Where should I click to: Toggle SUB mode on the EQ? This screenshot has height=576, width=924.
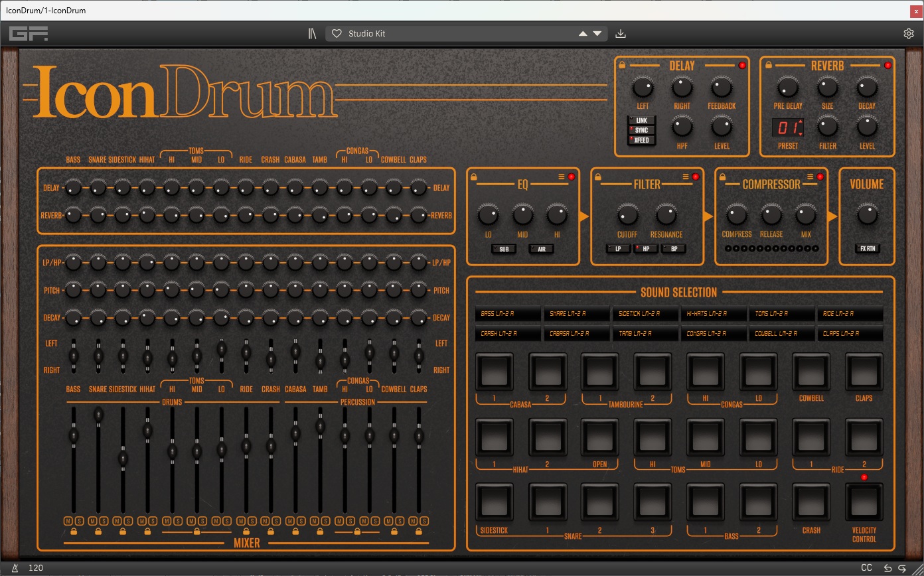pos(504,249)
